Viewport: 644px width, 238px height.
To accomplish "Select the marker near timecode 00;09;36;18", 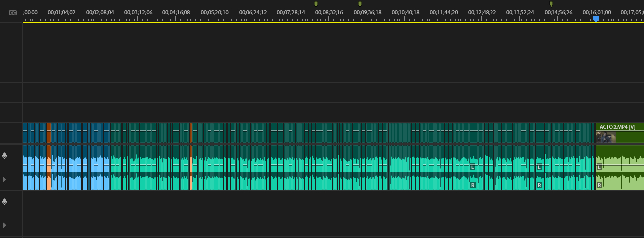I will (360, 4).
